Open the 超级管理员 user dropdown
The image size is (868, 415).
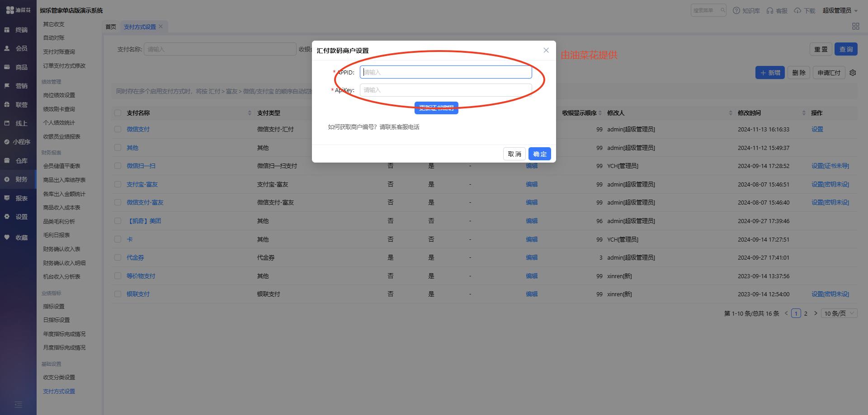click(x=840, y=10)
